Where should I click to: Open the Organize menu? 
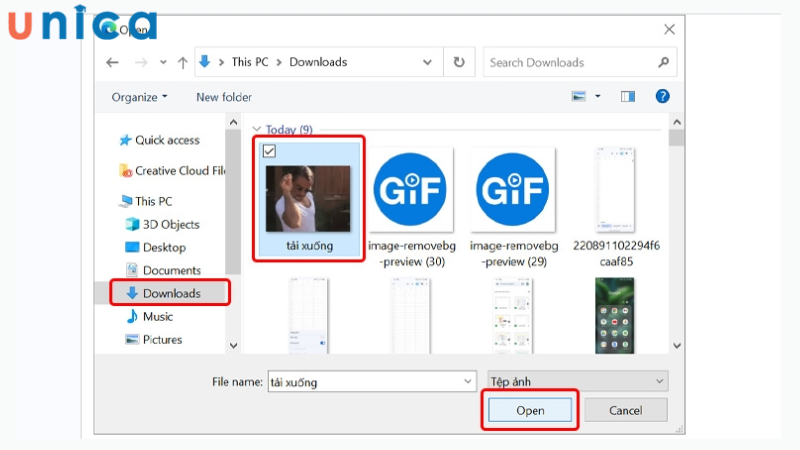point(139,97)
